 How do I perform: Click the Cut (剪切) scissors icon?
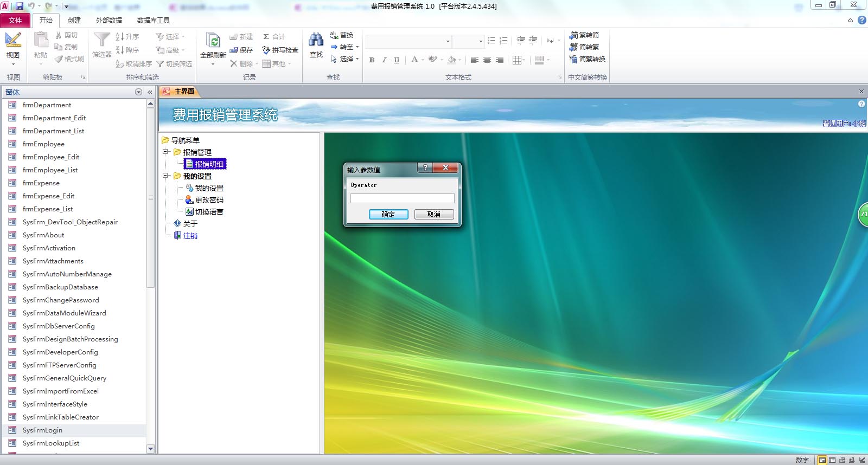59,35
